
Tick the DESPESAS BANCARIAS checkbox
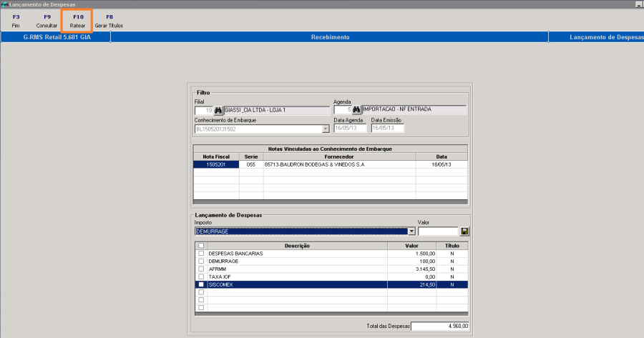[x=201, y=254]
